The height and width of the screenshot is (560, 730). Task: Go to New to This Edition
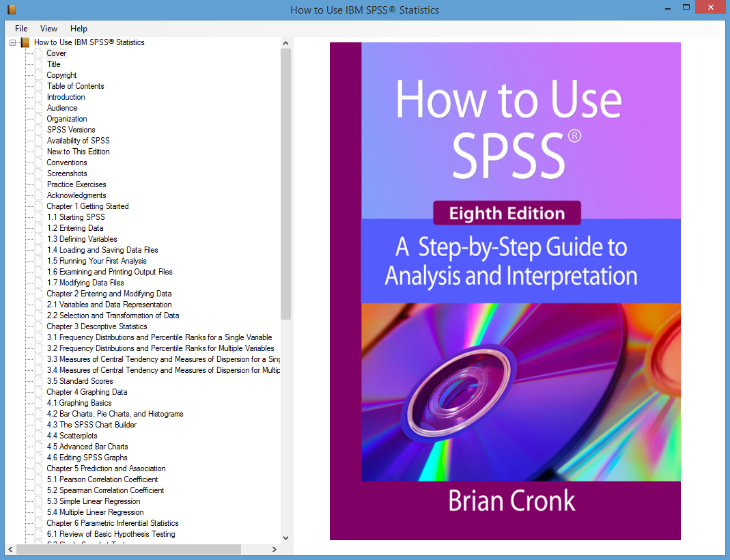[x=79, y=152]
